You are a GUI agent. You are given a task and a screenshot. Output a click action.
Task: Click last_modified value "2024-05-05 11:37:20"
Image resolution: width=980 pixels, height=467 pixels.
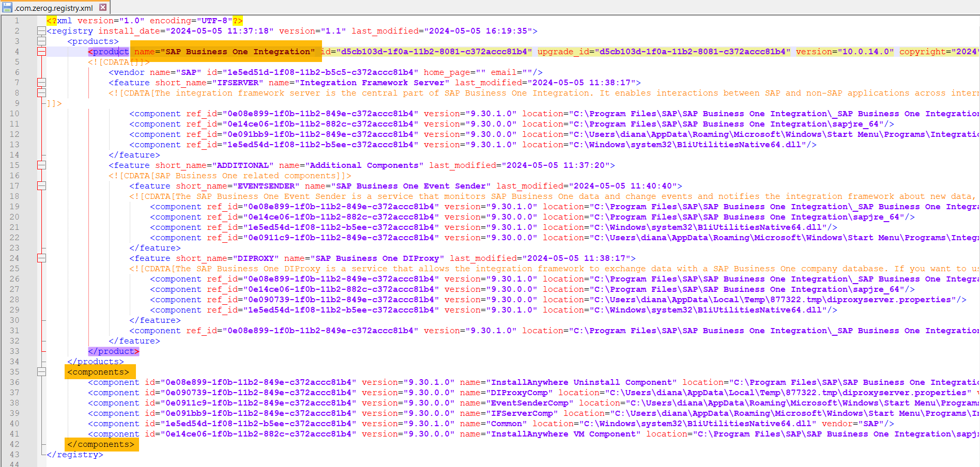click(x=556, y=165)
